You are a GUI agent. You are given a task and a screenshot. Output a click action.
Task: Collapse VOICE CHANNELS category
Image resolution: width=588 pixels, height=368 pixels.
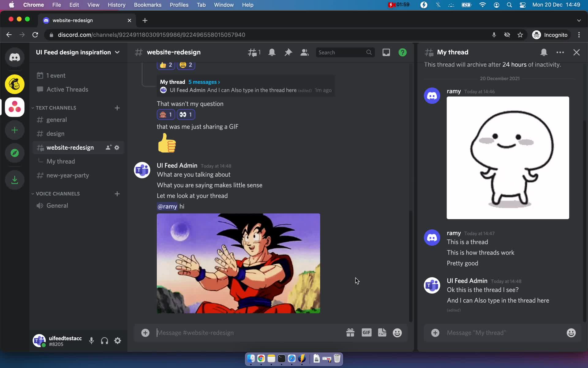pos(56,194)
